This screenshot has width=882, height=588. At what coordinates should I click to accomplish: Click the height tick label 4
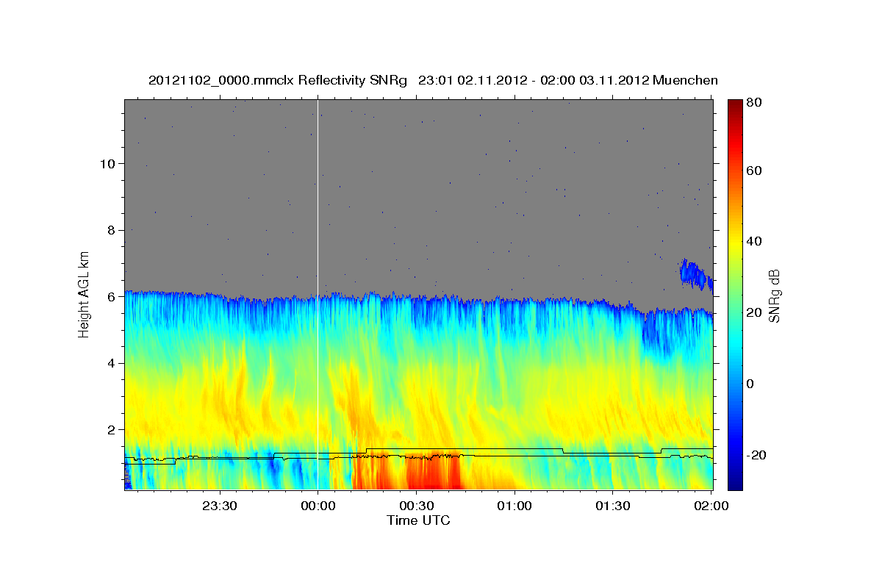(112, 363)
